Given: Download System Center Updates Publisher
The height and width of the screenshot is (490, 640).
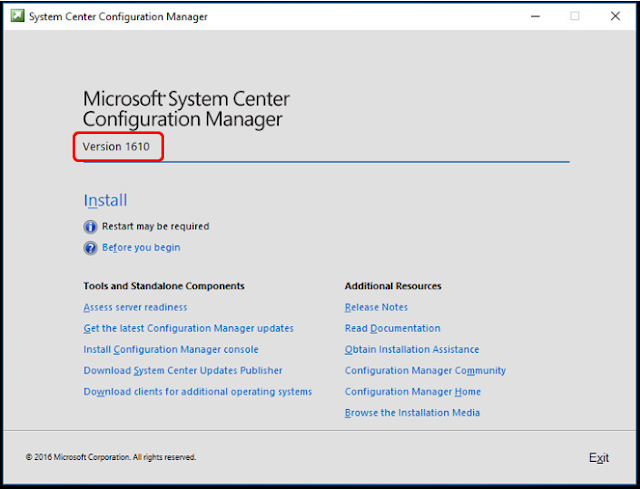Looking at the screenshot, I should [x=183, y=370].
